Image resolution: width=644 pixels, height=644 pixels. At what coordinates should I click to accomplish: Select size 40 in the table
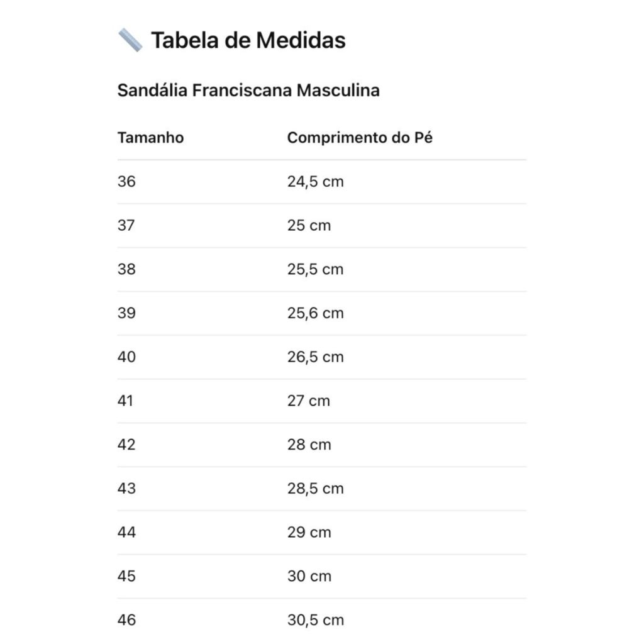[x=126, y=357]
